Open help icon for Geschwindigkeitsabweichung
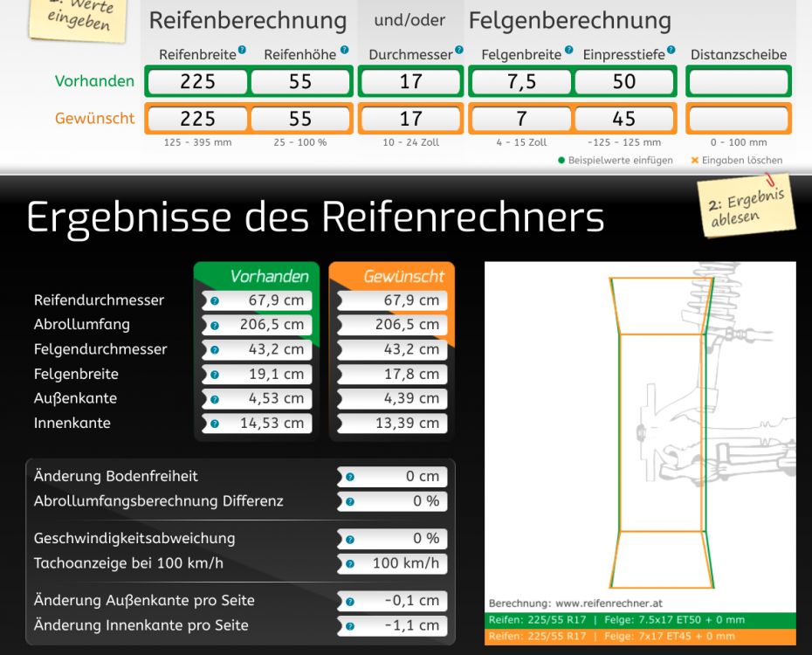 coord(350,540)
